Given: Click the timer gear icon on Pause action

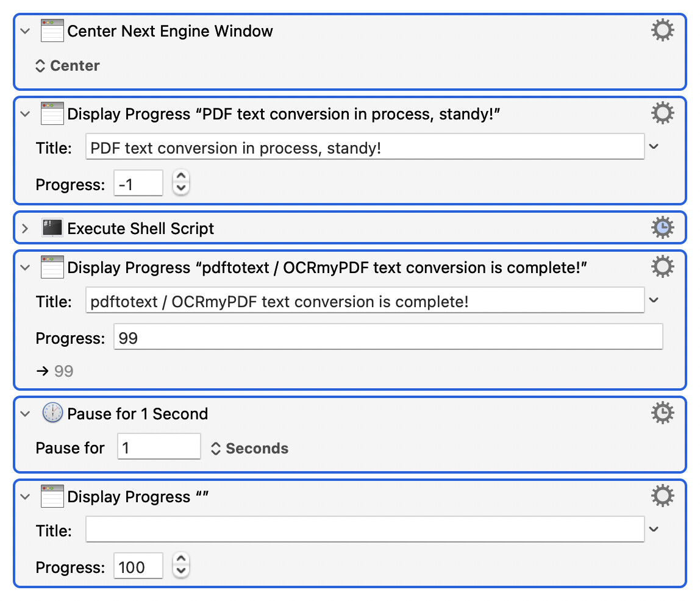Looking at the screenshot, I should 662,413.
